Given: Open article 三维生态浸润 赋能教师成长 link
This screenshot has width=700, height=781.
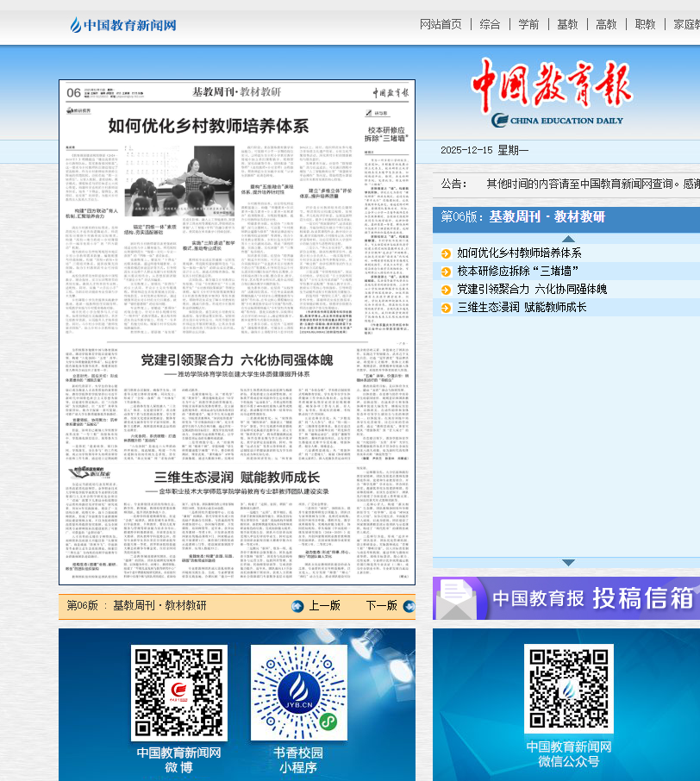Looking at the screenshot, I should pos(522,308).
